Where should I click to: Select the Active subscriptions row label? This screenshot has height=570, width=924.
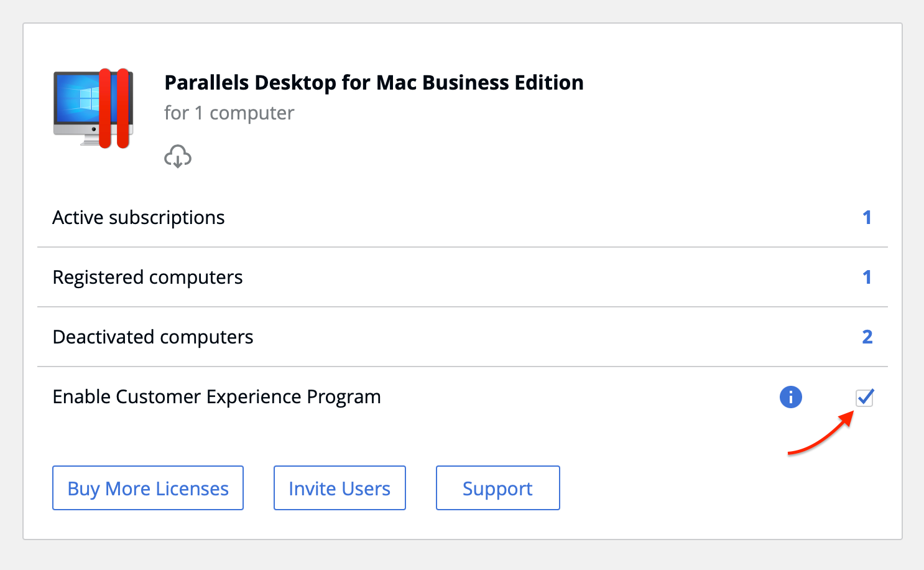[139, 218]
